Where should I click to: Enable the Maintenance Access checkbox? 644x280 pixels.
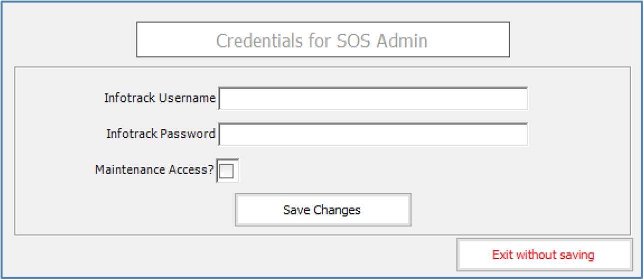click(x=227, y=171)
